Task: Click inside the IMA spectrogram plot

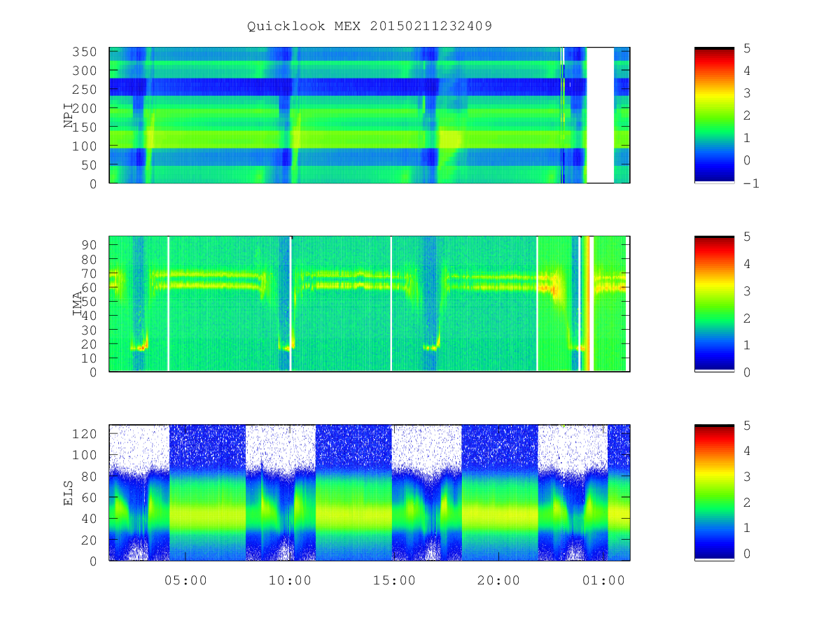Action: click(x=370, y=304)
